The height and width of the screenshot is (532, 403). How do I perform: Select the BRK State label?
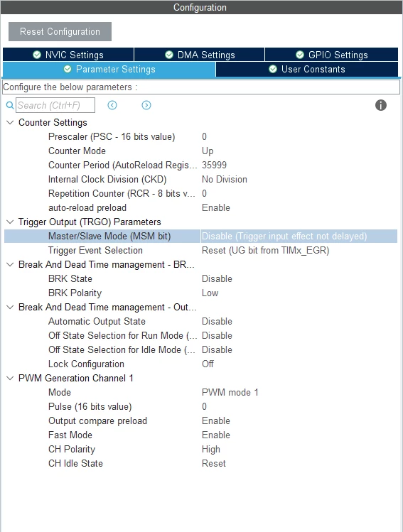pos(70,278)
